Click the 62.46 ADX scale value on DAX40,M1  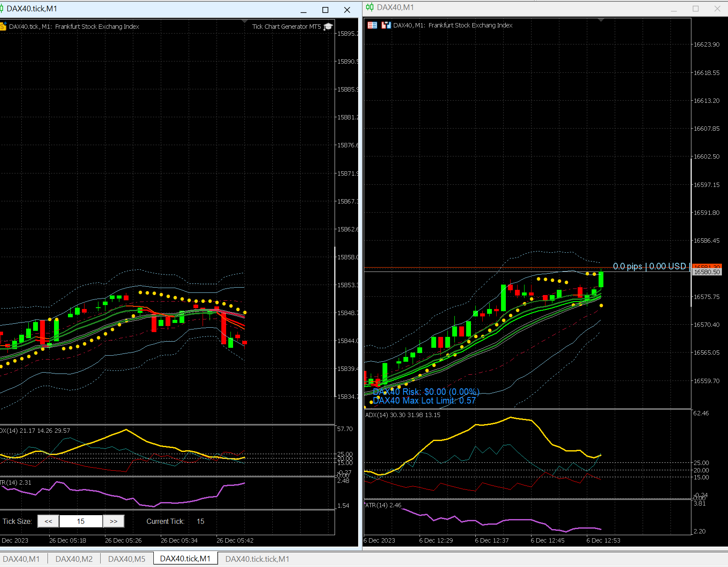(x=701, y=413)
